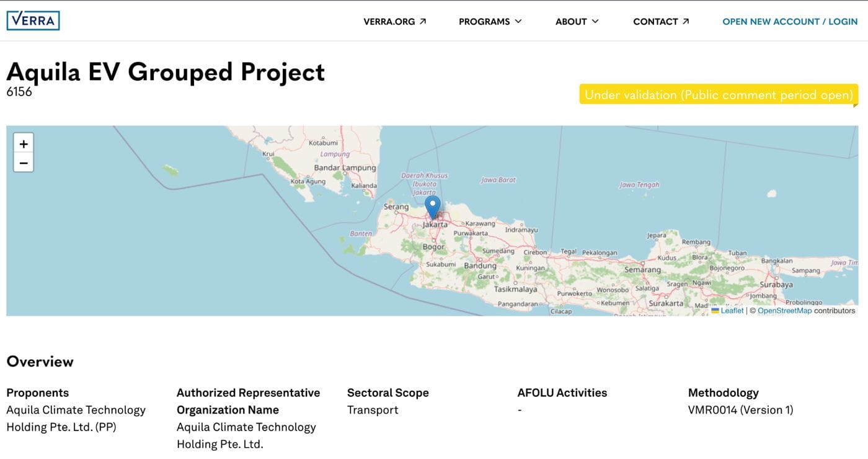868x459 pixels.
Task: Click the Overview section heading
Action: pos(40,362)
